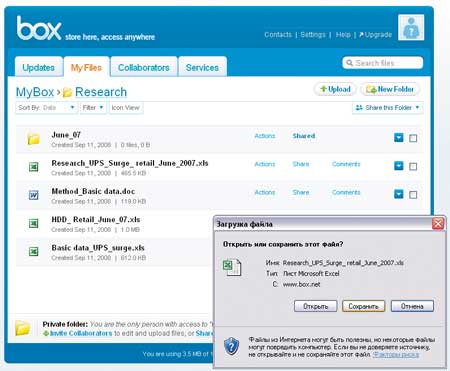
Task: Click the June_07 folder icon
Action: tap(33, 139)
